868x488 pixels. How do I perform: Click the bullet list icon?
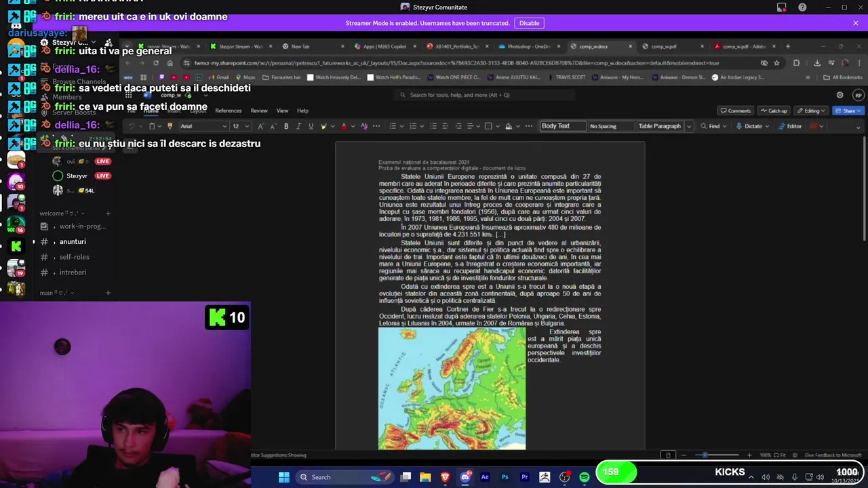(x=393, y=126)
